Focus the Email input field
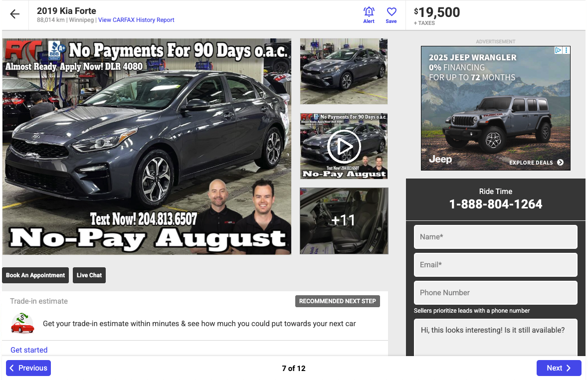The width and height of the screenshot is (588, 380). coord(495,265)
